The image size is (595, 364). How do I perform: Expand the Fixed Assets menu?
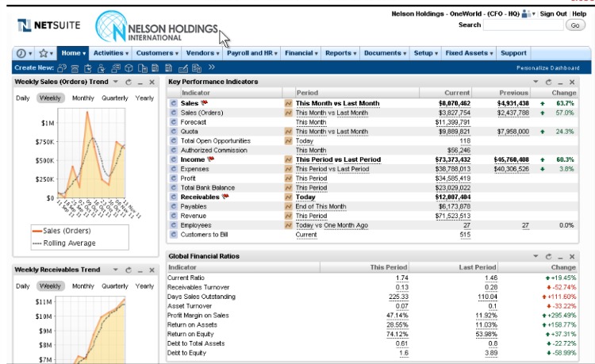click(x=469, y=53)
